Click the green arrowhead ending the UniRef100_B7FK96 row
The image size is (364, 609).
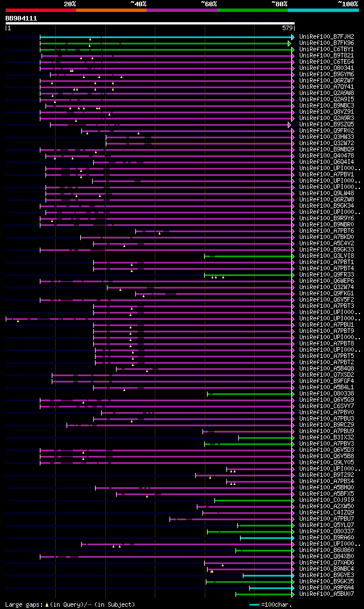point(289,43)
